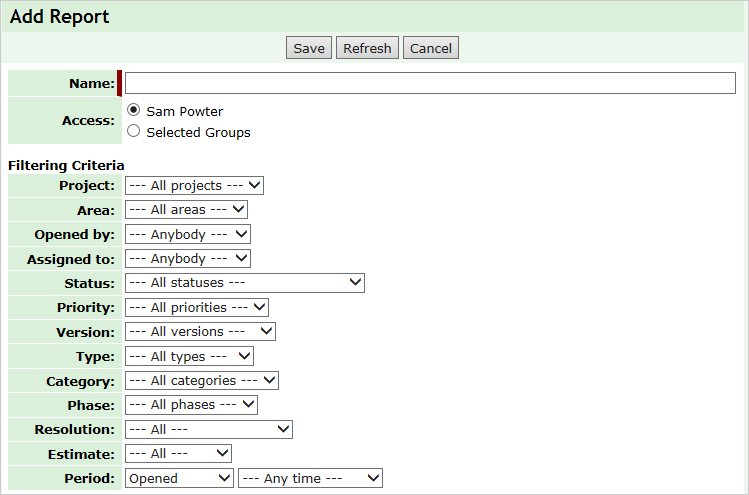The height and width of the screenshot is (495, 749).
Task: Open the All types dropdown
Action: tap(189, 356)
